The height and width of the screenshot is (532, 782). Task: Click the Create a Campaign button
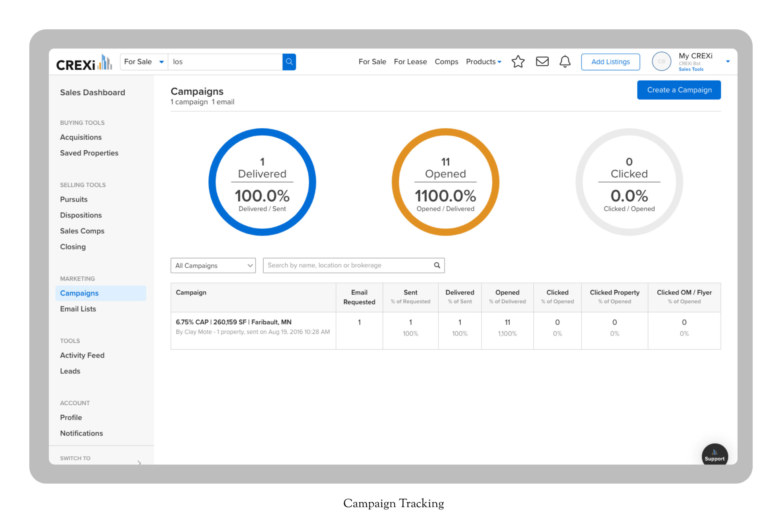tap(679, 90)
